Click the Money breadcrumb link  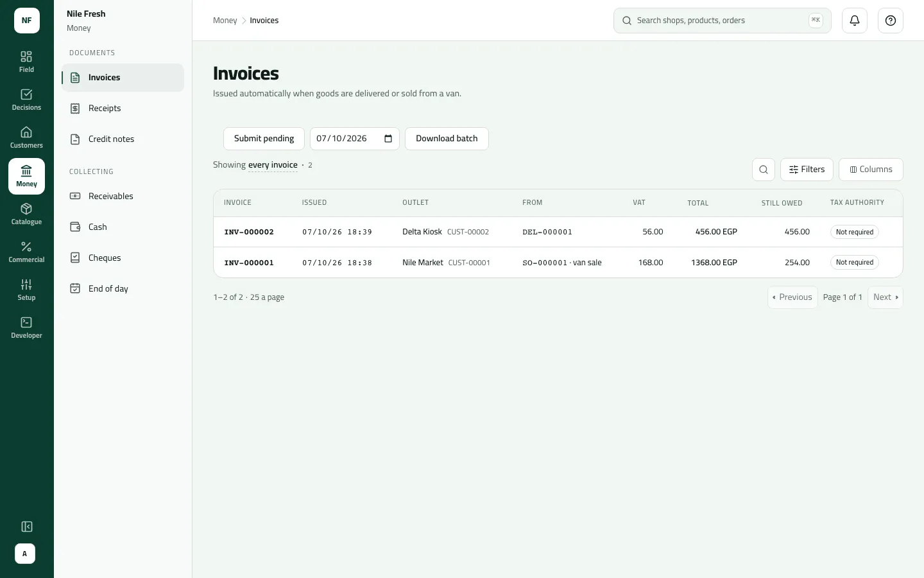click(225, 21)
